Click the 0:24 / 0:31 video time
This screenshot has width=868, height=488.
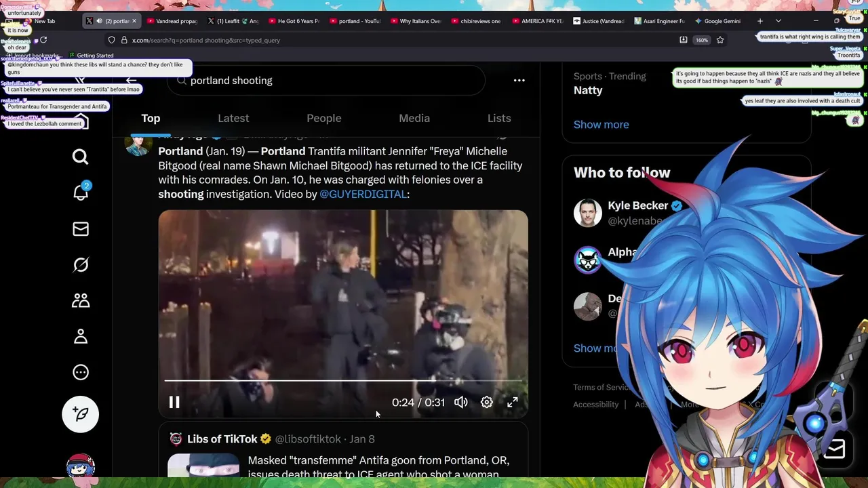click(x=418, y=403)
